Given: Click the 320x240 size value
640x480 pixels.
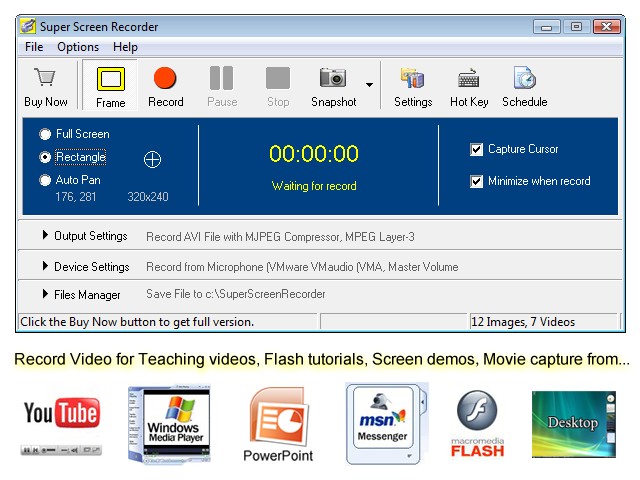Looking at the screenshot, I should (x=148, y=197).
